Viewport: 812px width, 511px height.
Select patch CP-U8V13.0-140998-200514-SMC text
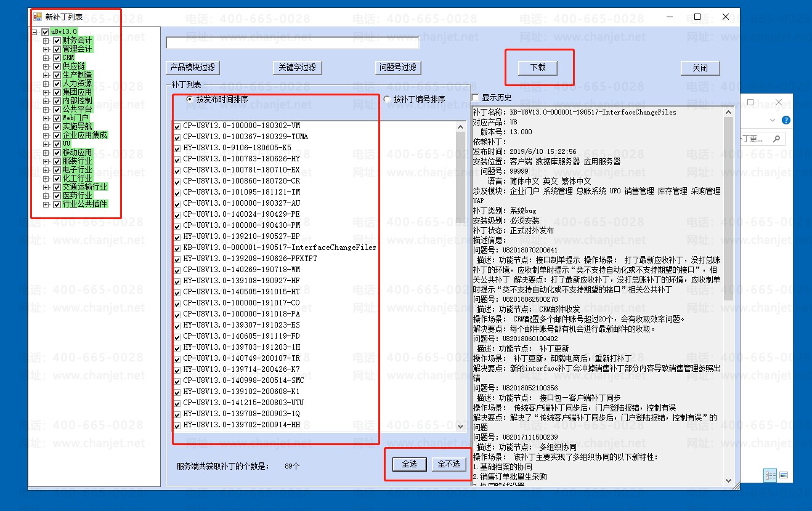click(243, 380)
